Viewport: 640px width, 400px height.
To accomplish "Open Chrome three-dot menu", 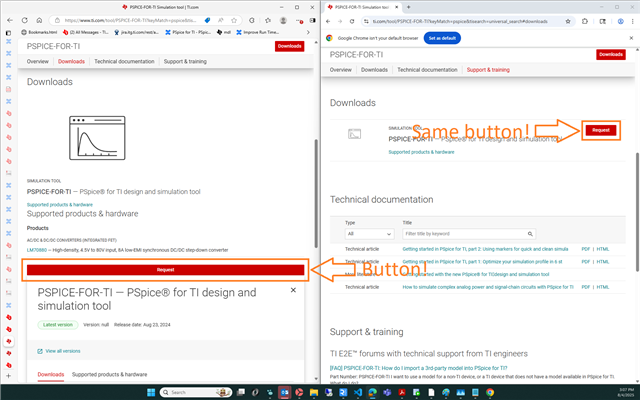I will pyautogui.click(x=634, y=21).
